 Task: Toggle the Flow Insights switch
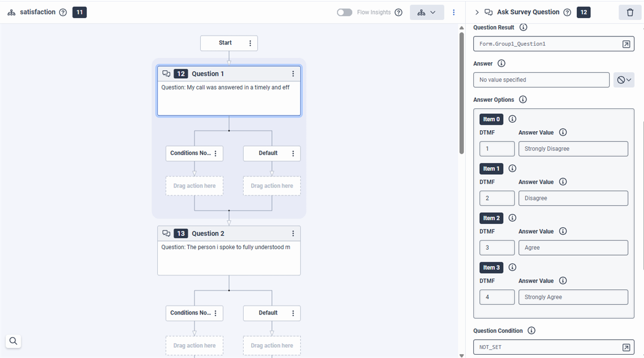point(345,12)
